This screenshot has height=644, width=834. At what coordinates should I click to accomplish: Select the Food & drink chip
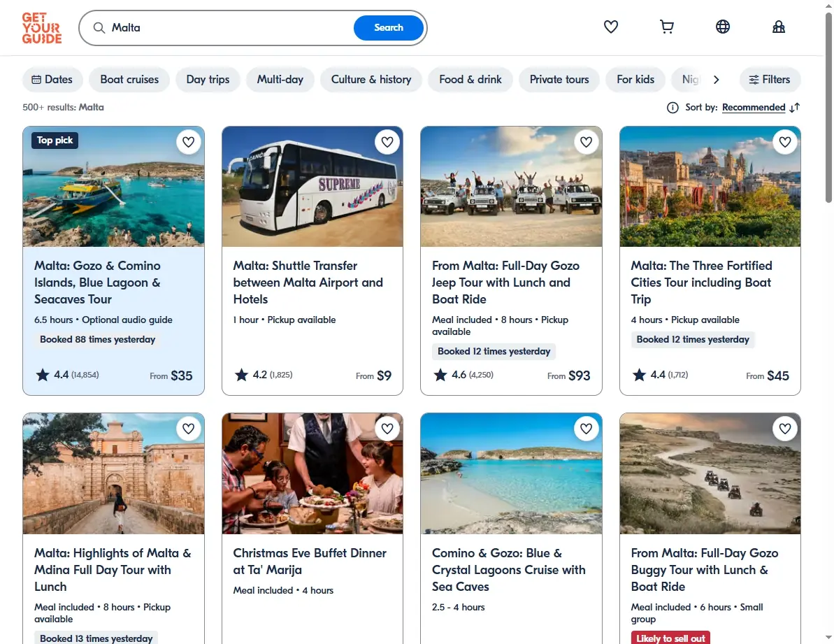[470, 80]
